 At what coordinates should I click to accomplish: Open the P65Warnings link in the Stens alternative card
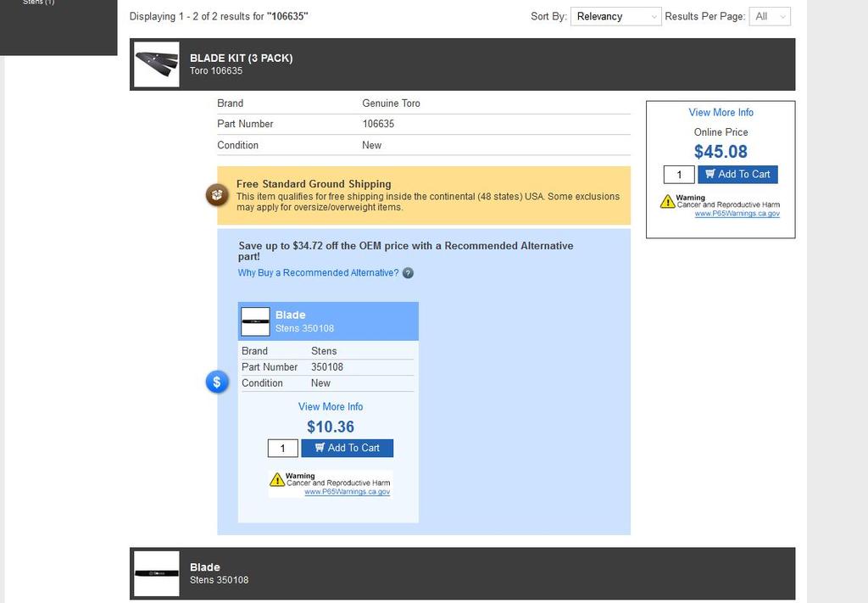347,492
